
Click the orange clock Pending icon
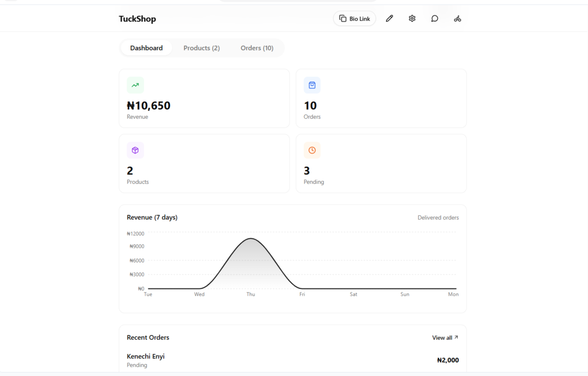[x=312, y=150]
